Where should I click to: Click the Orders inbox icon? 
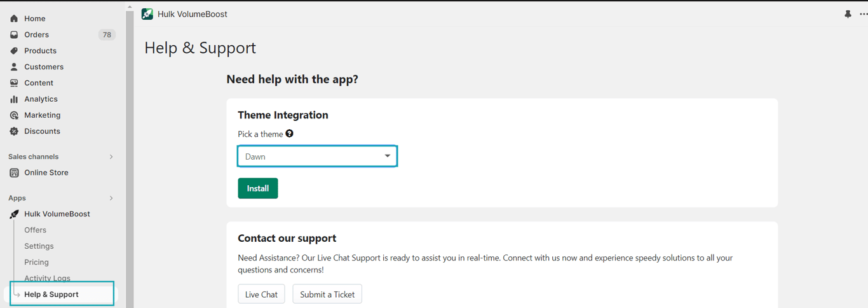[14, 35]
